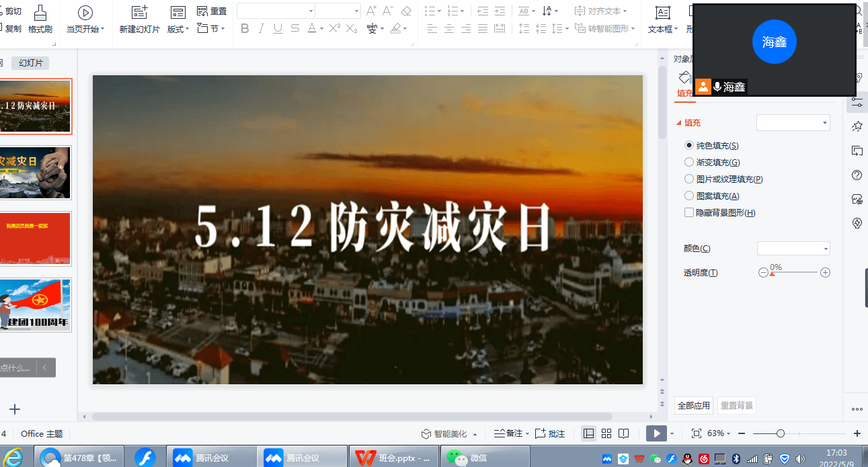Insert a text box (文本框)
Viewport: 868px width, 467px height.
662,13
